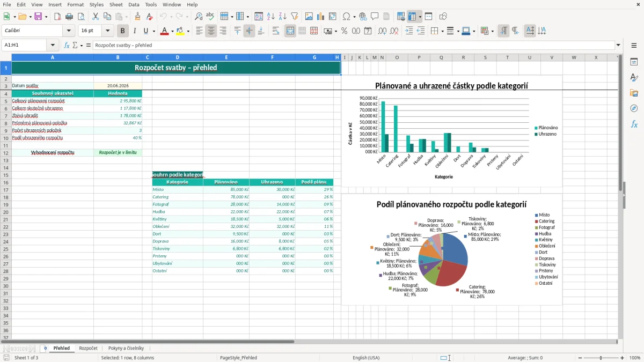
Task: Click the Select All corner button
Action: [6, 57]
